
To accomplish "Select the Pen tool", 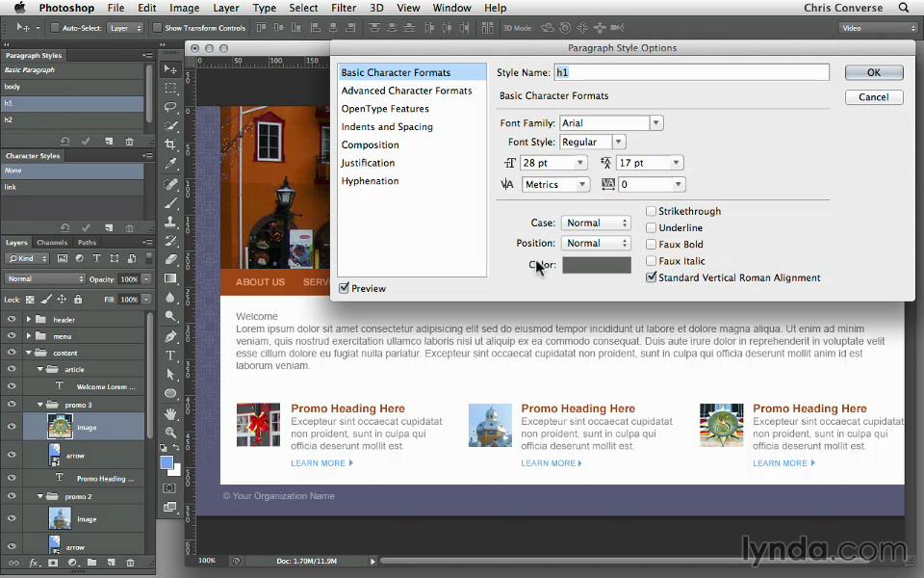I will (x=170, y=336).
